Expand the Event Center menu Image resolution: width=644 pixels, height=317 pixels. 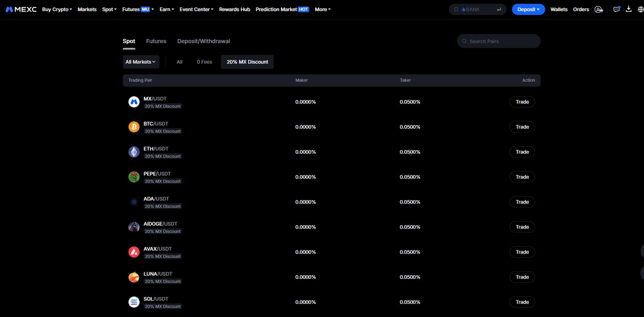196,9
